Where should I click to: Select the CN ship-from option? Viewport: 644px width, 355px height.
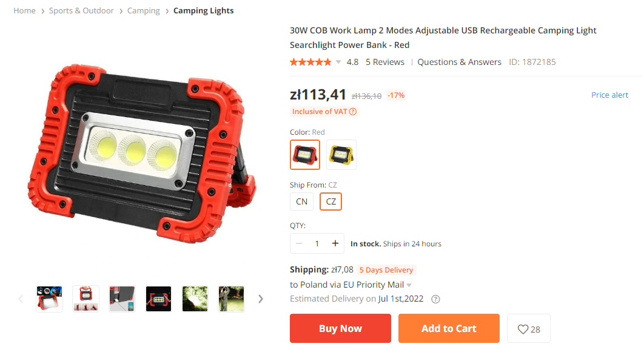point(301,201)
